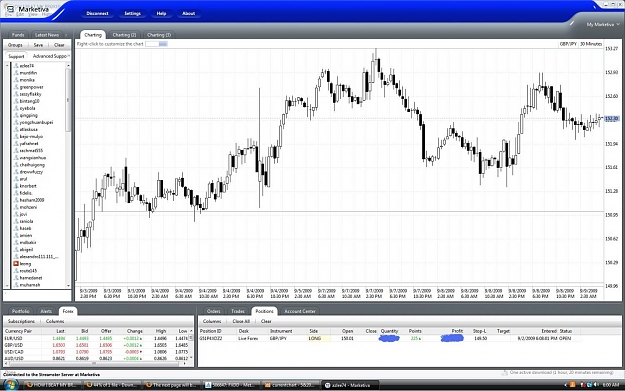This screenshot has width=625, height=391.
Task: Select the EUR/USD currency pair row
Action: (x=96, y=338)
